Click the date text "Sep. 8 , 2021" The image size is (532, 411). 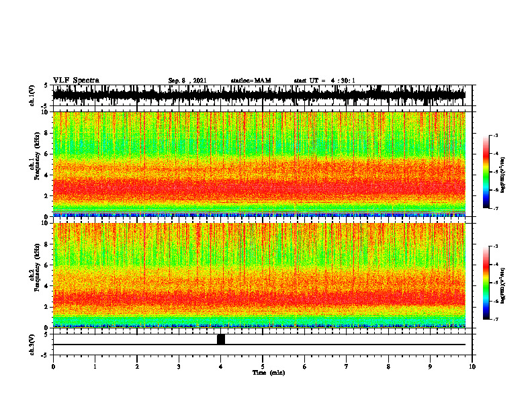tap(187, 81)
